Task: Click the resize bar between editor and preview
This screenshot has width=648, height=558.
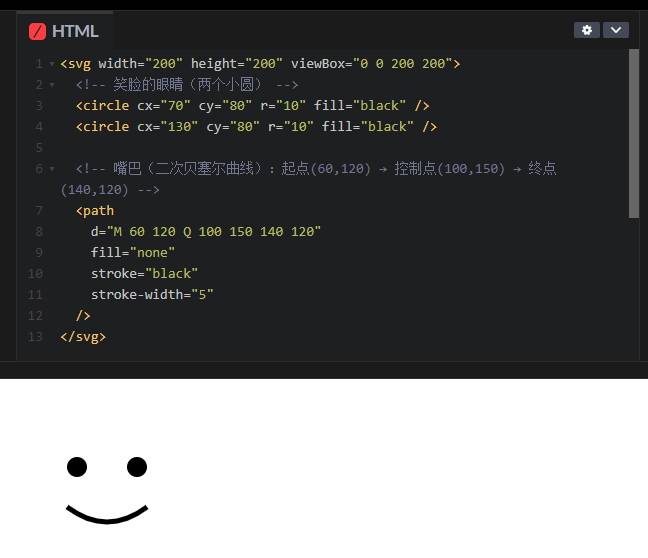Action: click(x=324, y=370)
